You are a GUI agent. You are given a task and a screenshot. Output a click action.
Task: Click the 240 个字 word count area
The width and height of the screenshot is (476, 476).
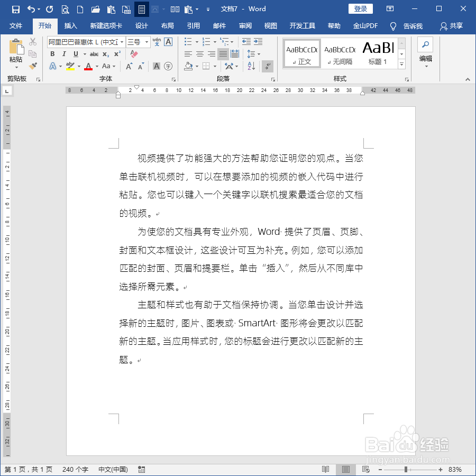pyautogui.click(x=75, y=469)
